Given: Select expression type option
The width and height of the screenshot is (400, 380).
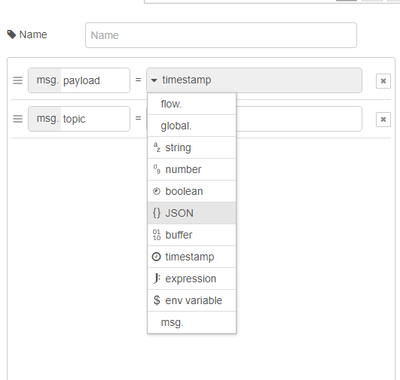Looking at the screenshot, I should [x=192, y=279].
